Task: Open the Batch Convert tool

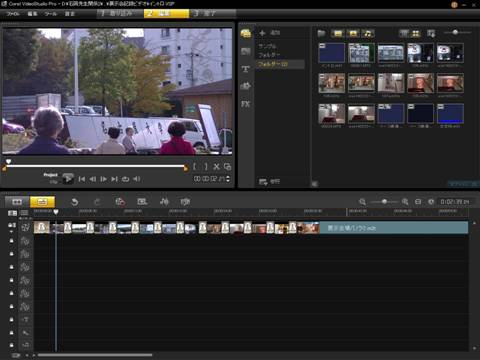Action: (142, 202)
